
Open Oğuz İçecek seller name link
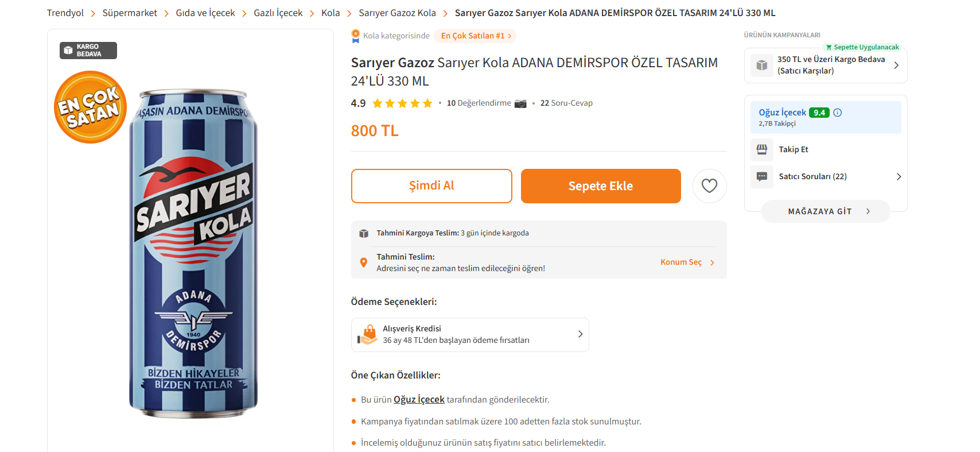[782, 113]
